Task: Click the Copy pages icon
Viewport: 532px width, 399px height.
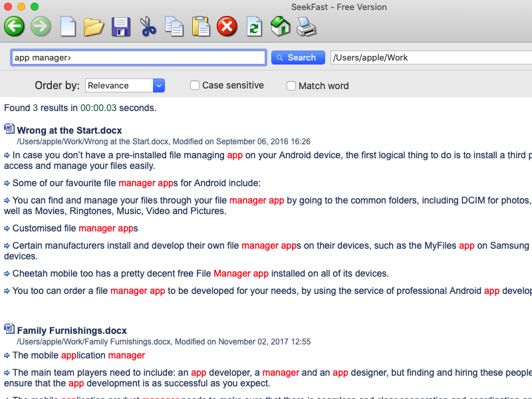Action: 174,27
